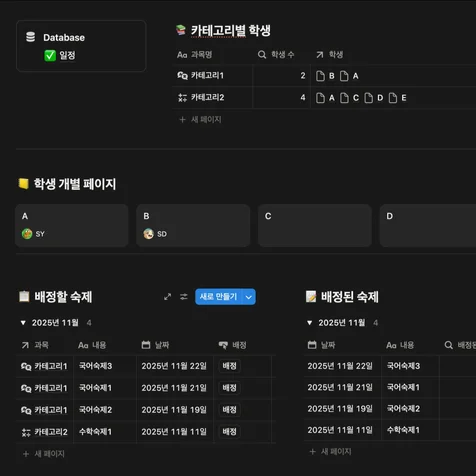Click 배정 button for 국어숙제2

[229, 410]
